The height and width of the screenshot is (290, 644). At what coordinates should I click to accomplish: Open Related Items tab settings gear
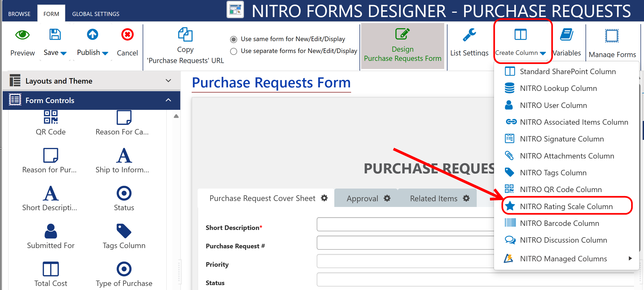(x=466, y=198)
